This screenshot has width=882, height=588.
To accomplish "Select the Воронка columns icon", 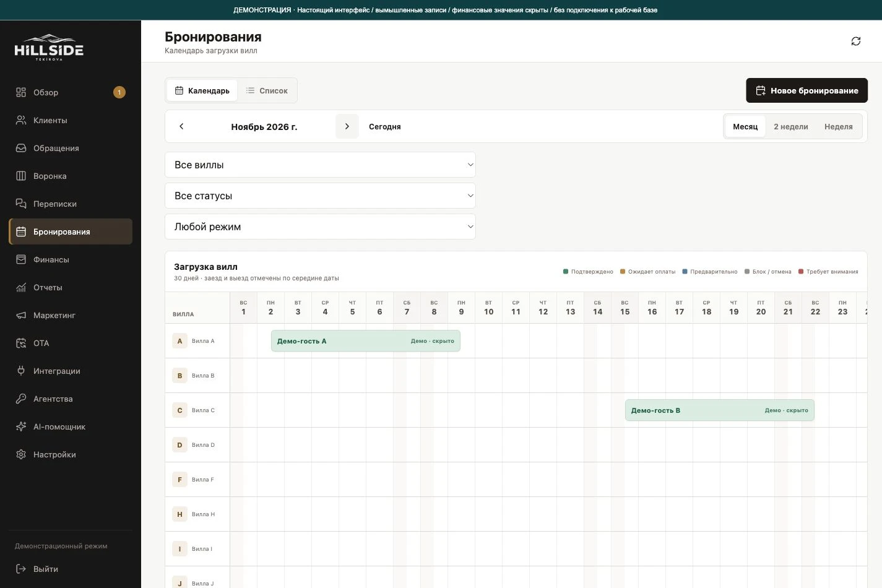I will [x=21, y=176].
